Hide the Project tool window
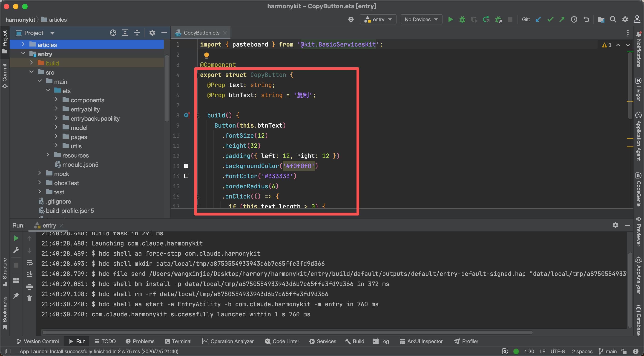This screenshot has height=356, width=644. click(x=164, y=33)
